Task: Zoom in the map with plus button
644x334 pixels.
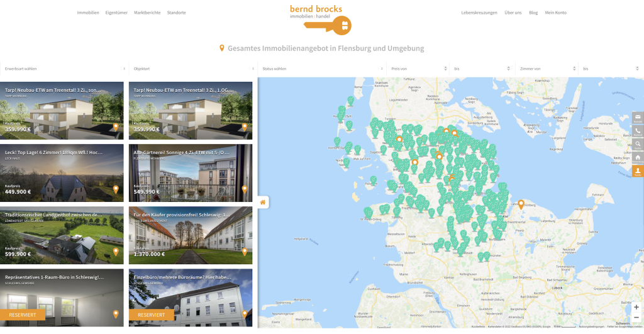Action: tap(636, 307)
